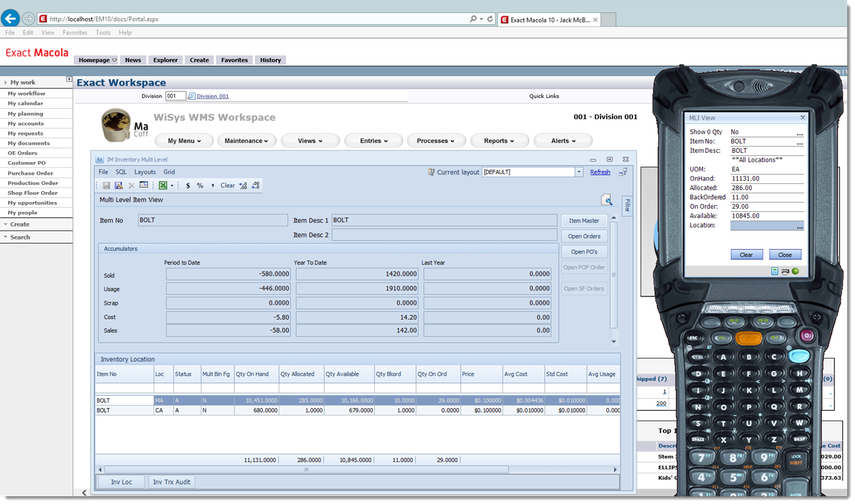Click the Open PO's button
This screenshot has height=504, width=855.
584,252
